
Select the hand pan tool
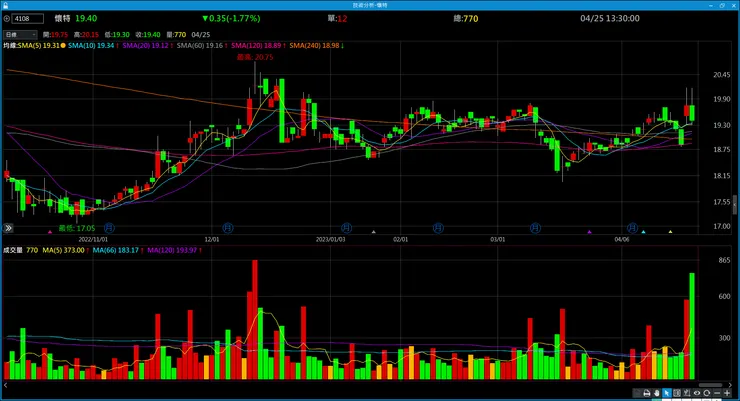656,393
